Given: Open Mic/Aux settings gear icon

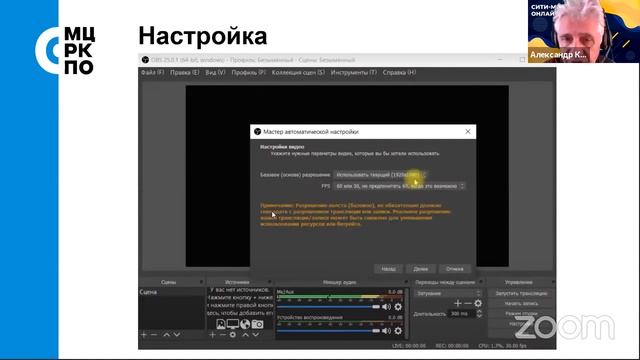Looking at the screenshot, I should coord(398,307).
